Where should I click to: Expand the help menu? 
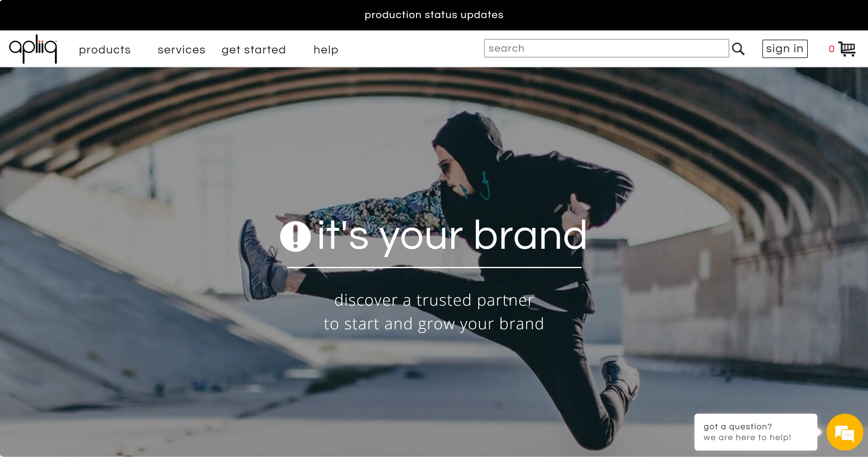[x=326, y=50]
